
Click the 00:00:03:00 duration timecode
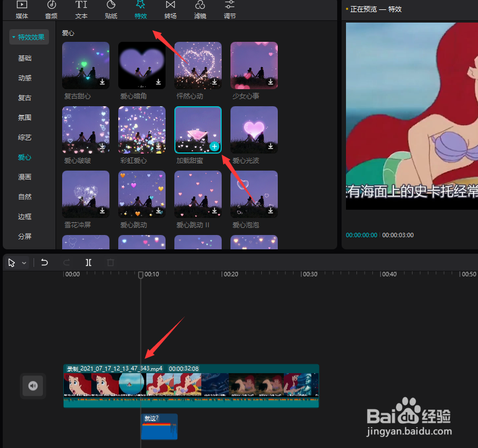398,235
